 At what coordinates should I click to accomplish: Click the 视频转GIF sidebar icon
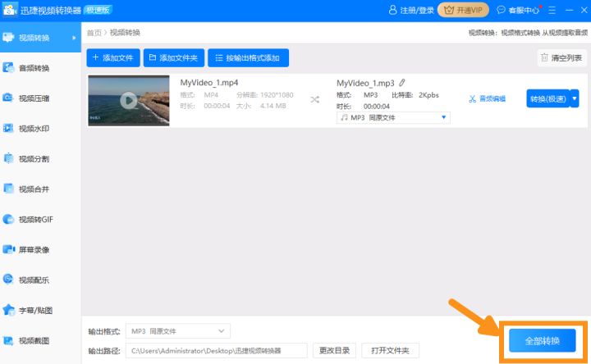pyautogui.click(x=8, y=219)
